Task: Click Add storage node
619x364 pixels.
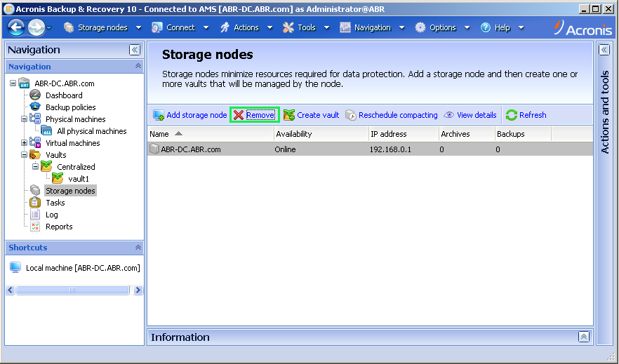Action: point(190,115)
